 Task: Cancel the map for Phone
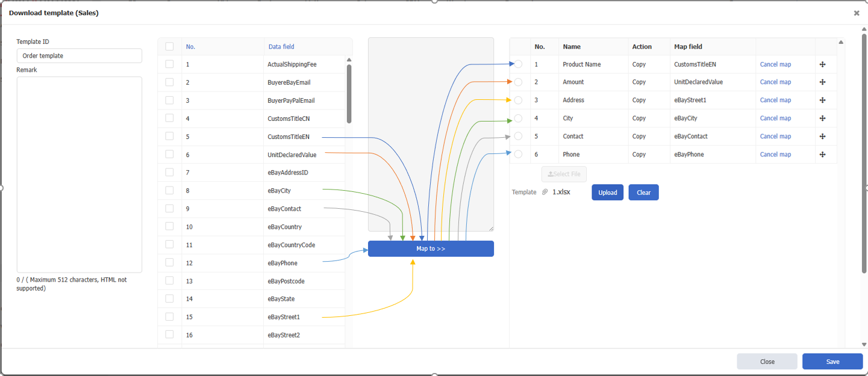click(x=775, y=155)
